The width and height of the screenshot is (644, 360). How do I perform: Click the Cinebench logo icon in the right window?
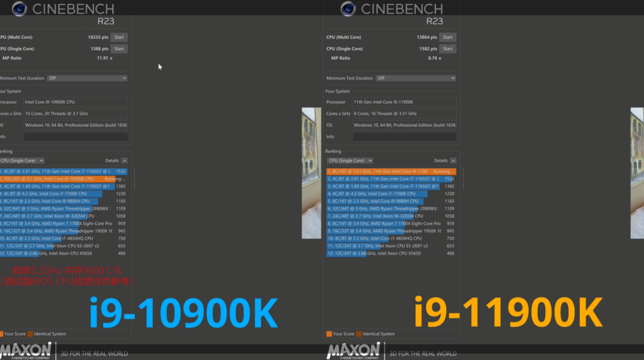(348, 9)
